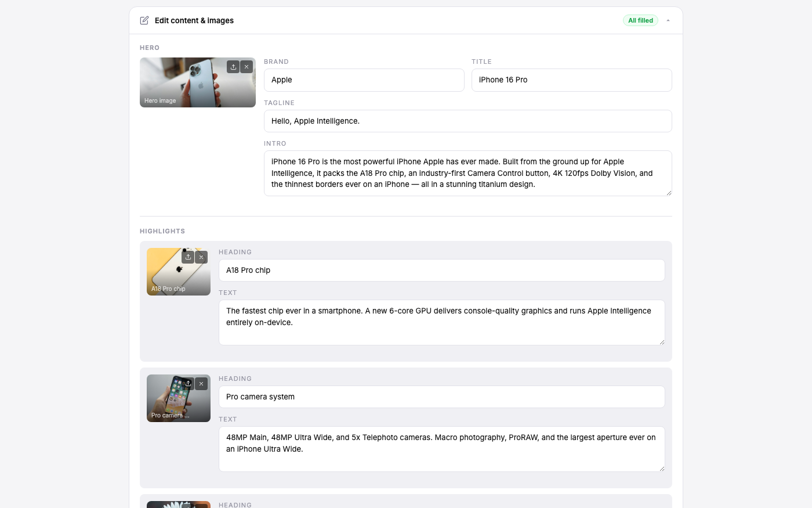Click the HIGHLIGHTS section label
The height and width of the screenshot is (508, 812).
[162, 231]
